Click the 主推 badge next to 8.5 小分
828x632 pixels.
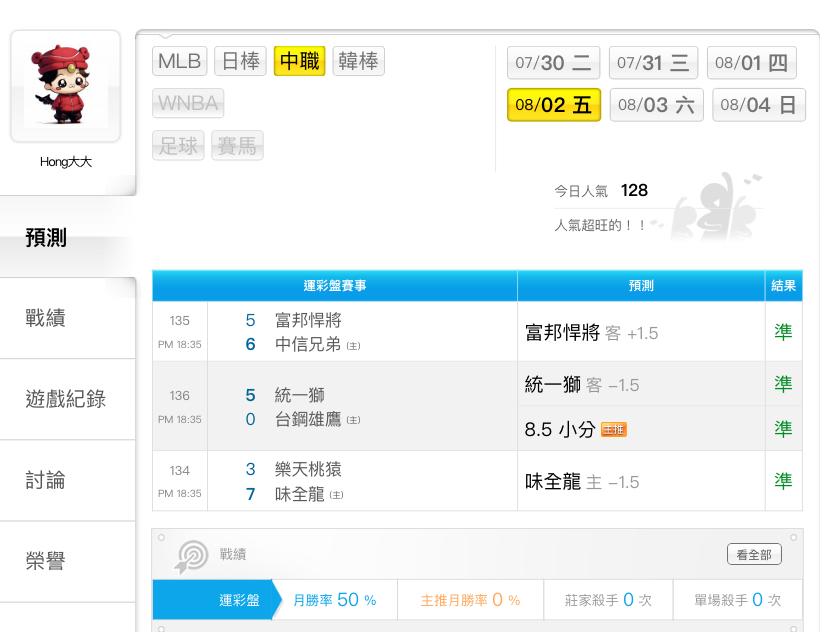coord(614,429)
